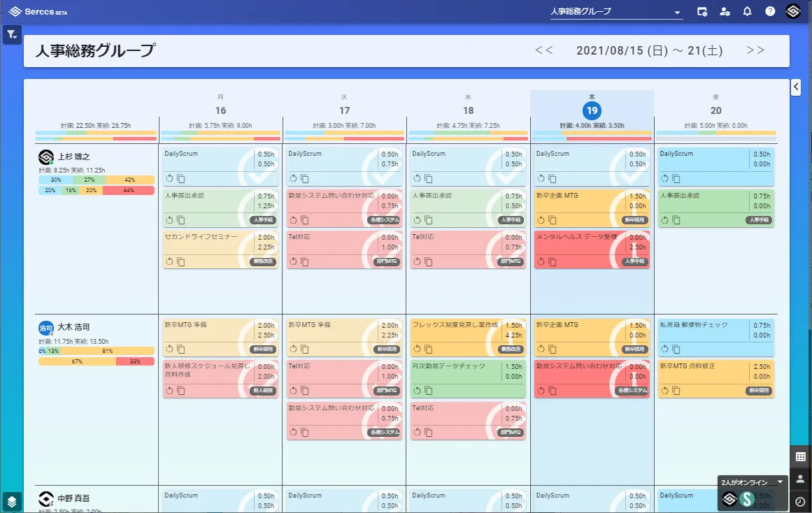The width and height of the screenshot is (812, 513).
Task: Open the clock history icon in right sidebar
Action: point(801,501)
